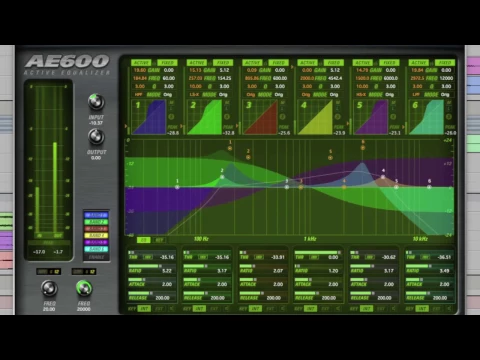This screenshot has width=480, height=360.
Task: Enable BAND 1 in the band list
Action: point(96,215)
